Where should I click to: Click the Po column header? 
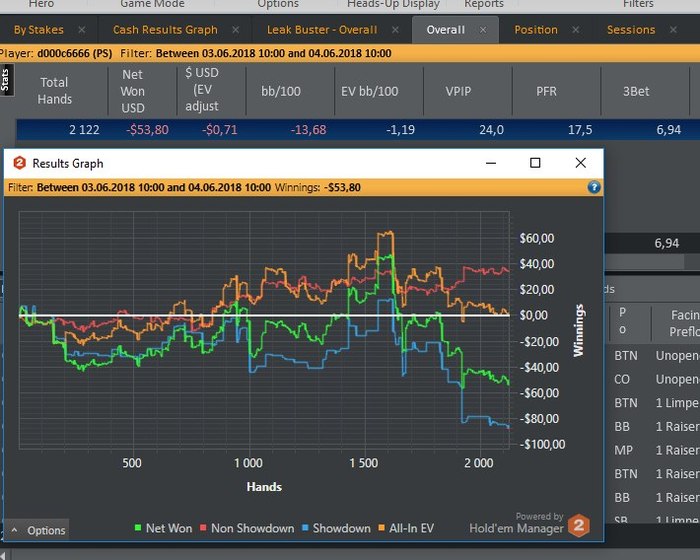pos(623,321)
